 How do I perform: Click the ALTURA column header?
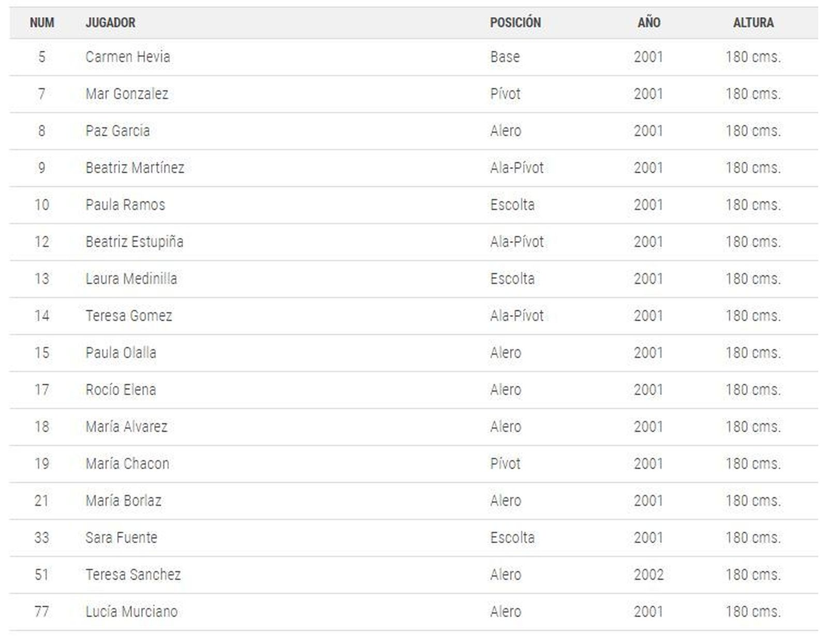(x=753, y=23)
